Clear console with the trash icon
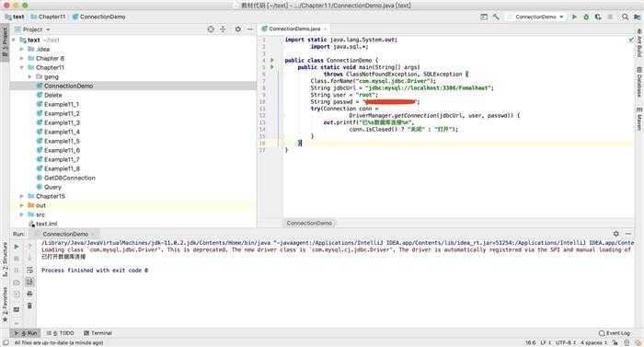This screenshot has width=644, height=347. [x=29, y=306]
